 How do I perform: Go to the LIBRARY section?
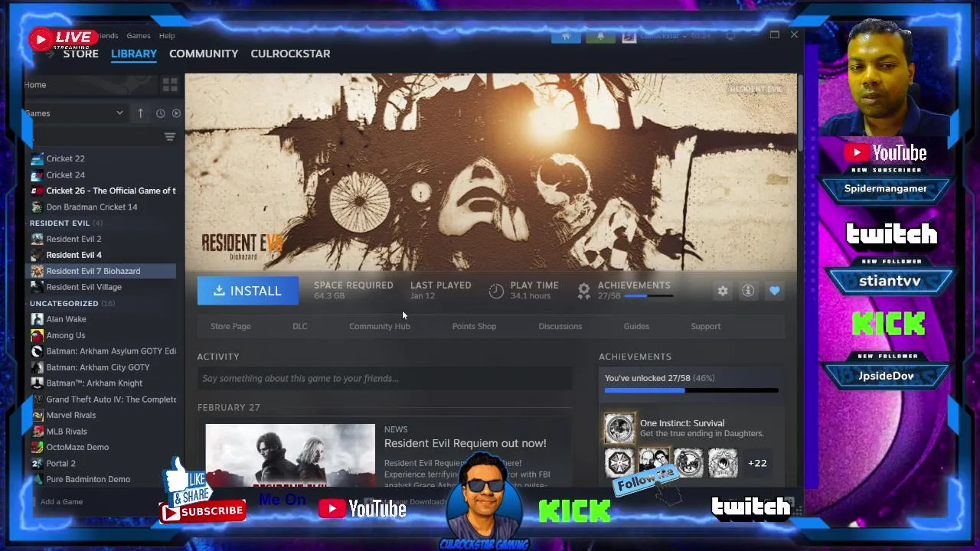pos(134,54)
